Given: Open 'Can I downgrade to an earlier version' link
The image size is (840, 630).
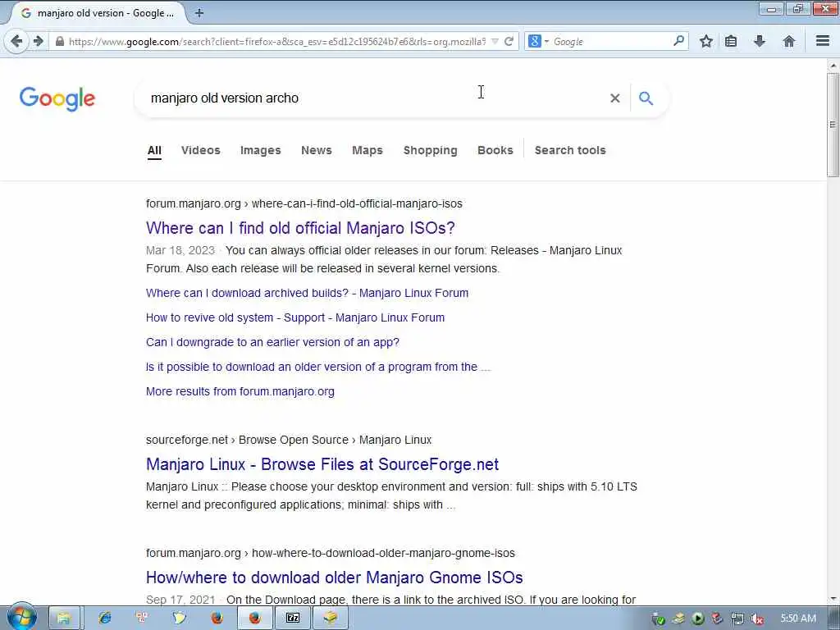Looking at the screenshot, I should tap(272, 342).
